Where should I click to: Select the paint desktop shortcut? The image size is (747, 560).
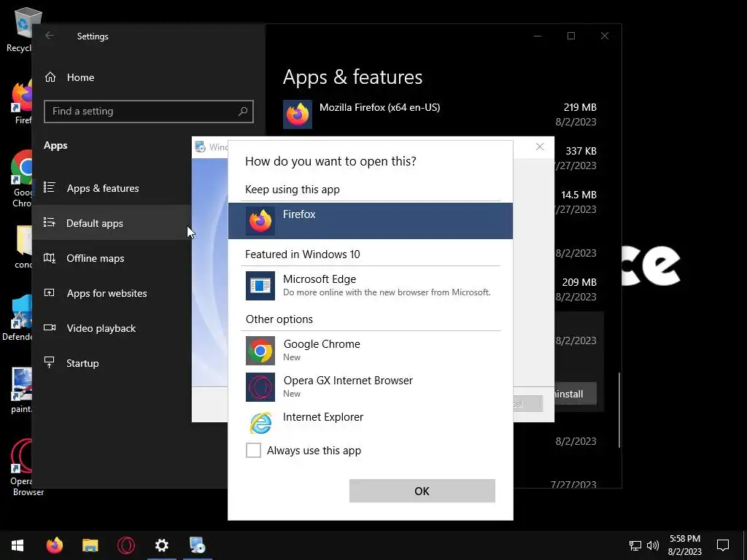pyautogui.click(x=21, y=391)
